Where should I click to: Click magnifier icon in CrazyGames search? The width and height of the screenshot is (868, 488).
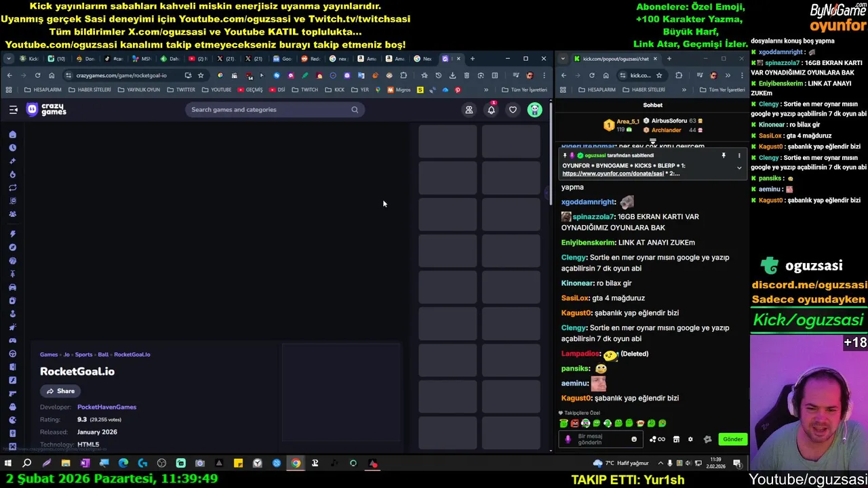tap(355, 110)
